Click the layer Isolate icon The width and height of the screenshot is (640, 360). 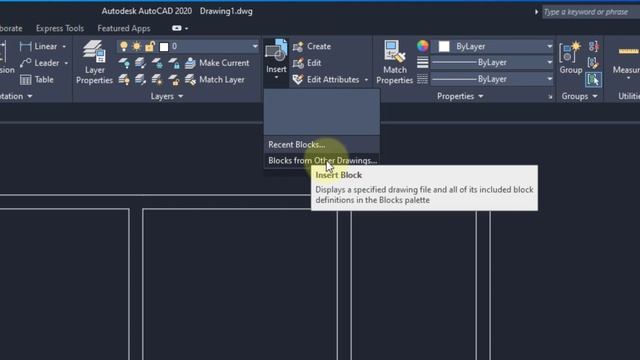tap(140, 63)
